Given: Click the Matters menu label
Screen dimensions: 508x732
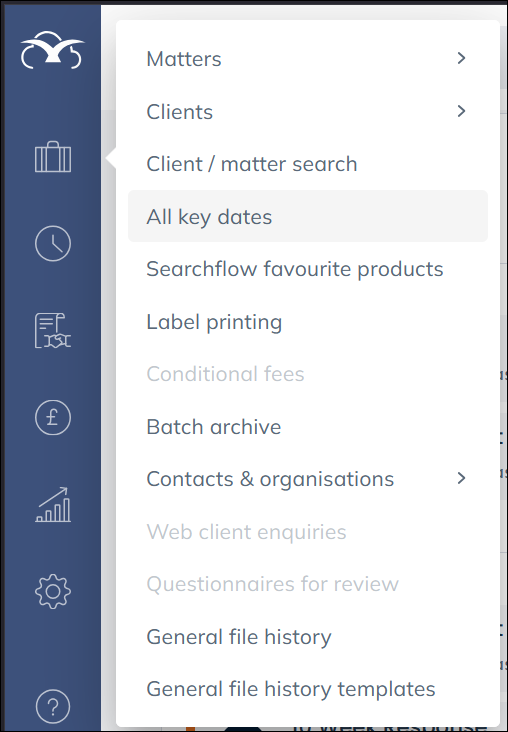Looking at the screenshot, I should pyautogui.click(x=184, y=59).
